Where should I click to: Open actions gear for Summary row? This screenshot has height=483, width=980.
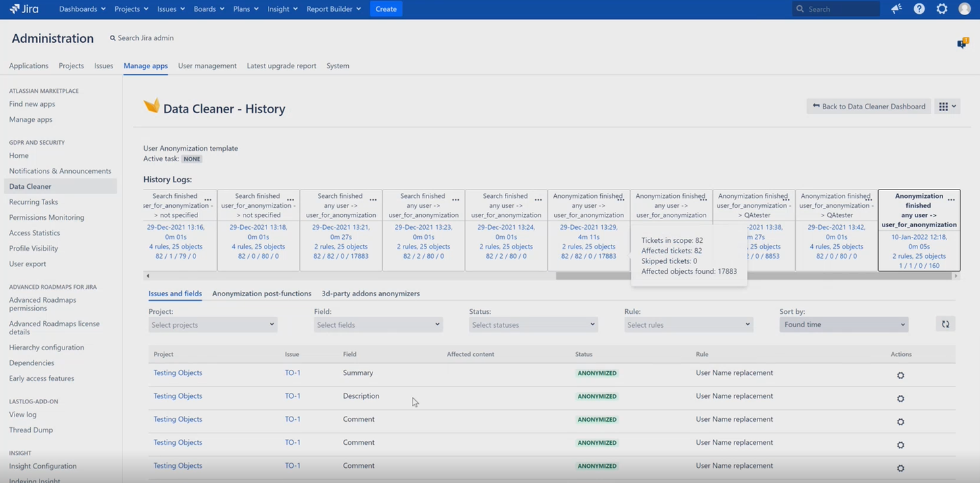coord(900,375)
